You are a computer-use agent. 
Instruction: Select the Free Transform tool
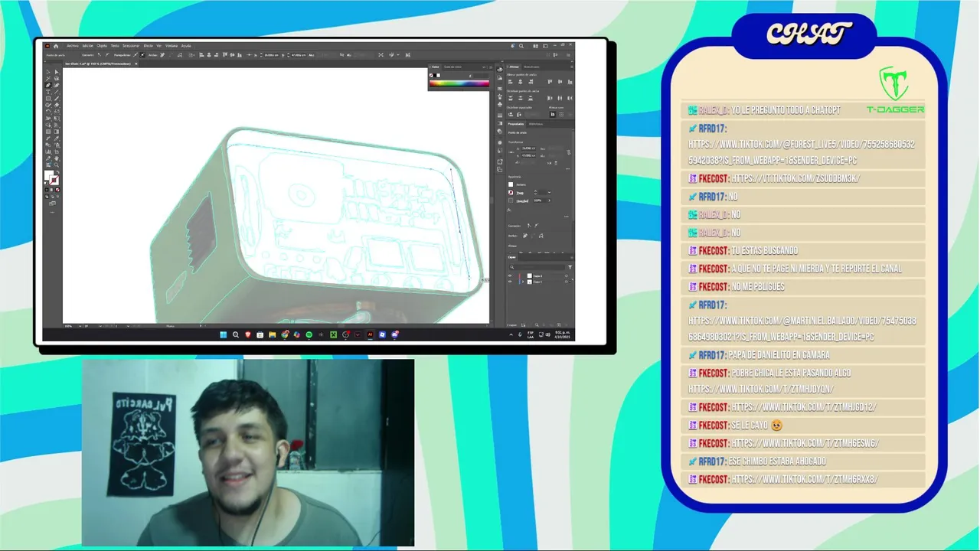[56, 118]
